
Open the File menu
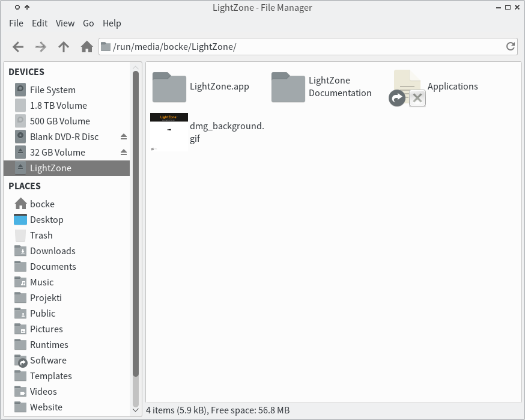click(16, 23)
